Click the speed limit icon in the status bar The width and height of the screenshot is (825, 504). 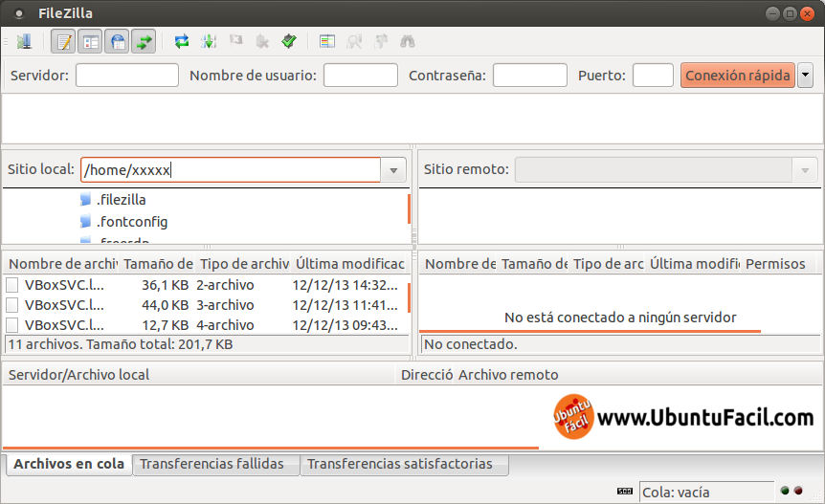point(625,492)
